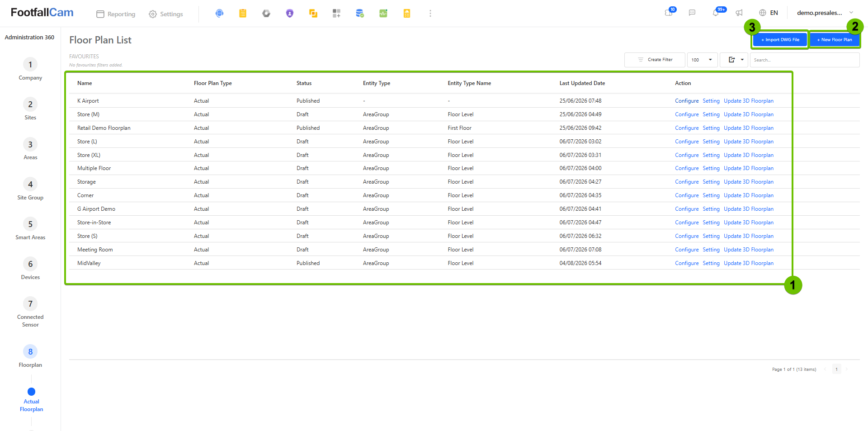
Task: Select the Actual Floorplan sub-step
Action: (31, 400)
